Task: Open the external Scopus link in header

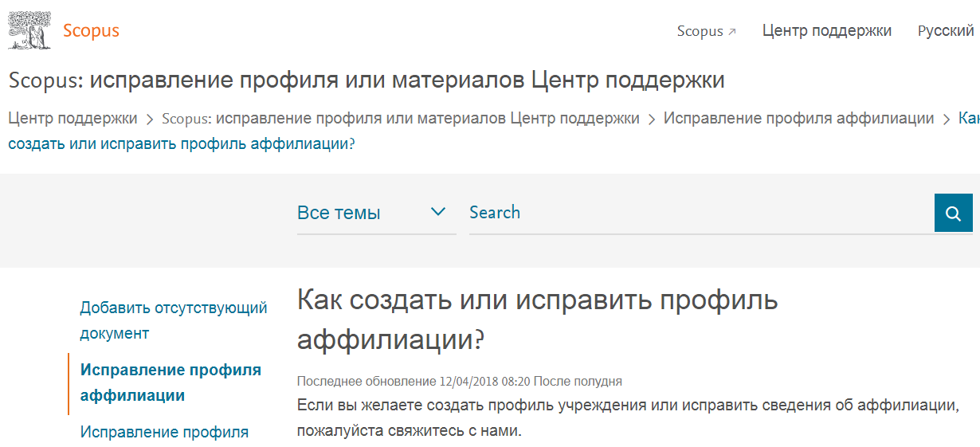Action: pyautogui.click(x=707, y=31)
